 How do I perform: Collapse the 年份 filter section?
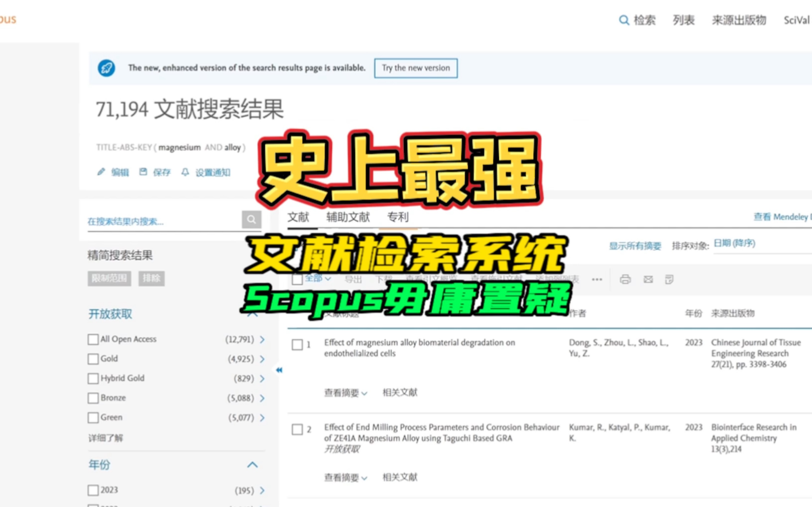[252, 465]
